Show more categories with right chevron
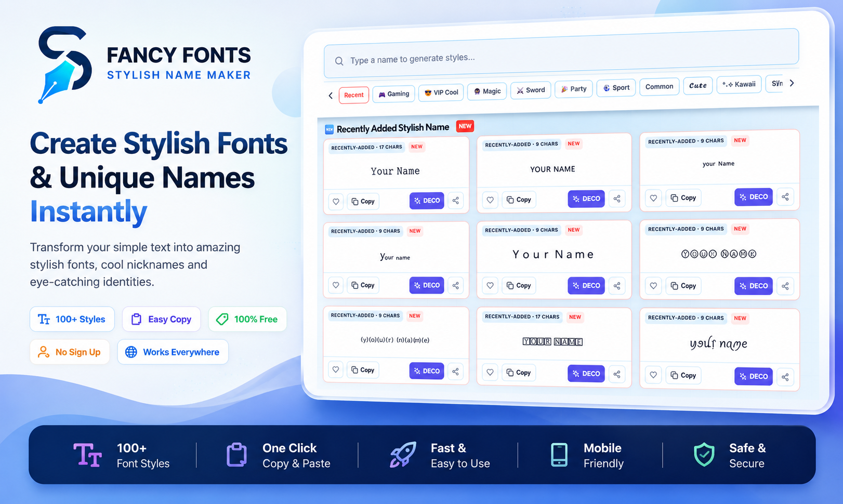The height and width of the screenshot is (504, 843). tap(792, 83)
